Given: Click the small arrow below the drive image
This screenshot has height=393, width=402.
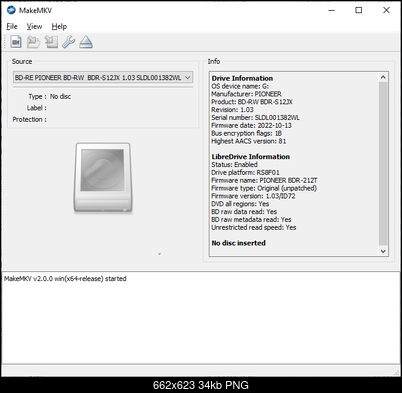Looking at the screenshot, I should [159, 254].
